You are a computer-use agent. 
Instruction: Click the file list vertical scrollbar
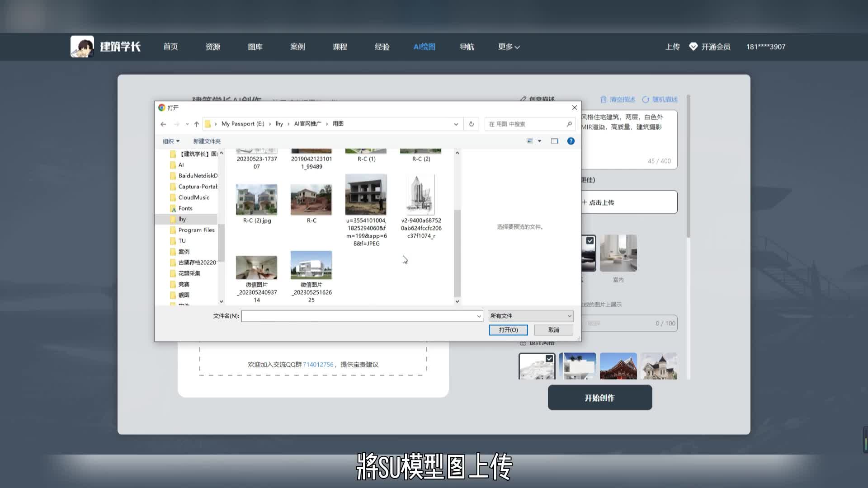coord(457,253)
